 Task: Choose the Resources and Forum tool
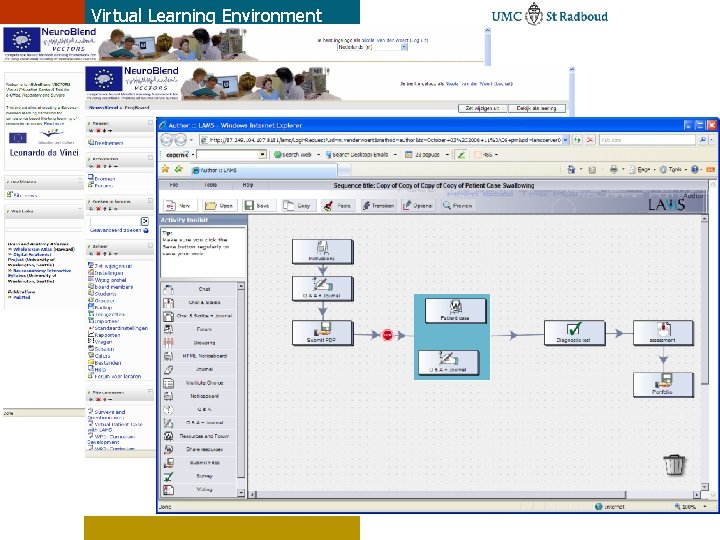pos(198,436)
